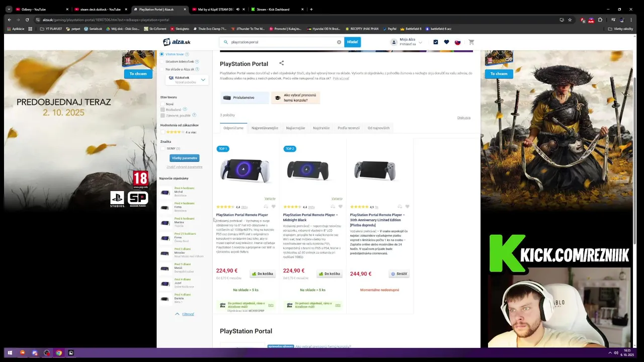Image resolution: width=644 pixels, height=362 pixels.
Task: Open the Chrome extensions puzzle icon
Action: pyautogui.click(x=600, y=20)
